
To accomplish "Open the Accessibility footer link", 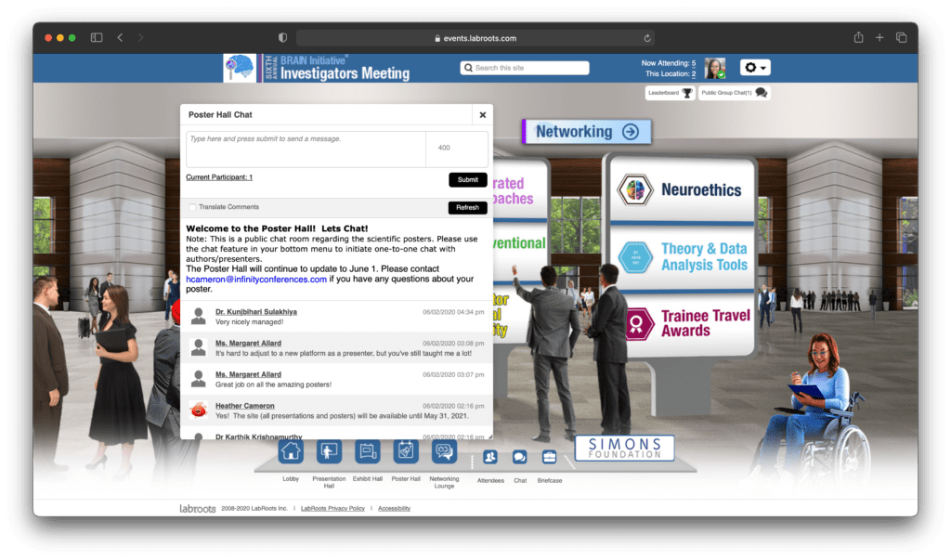I will 394,508.
